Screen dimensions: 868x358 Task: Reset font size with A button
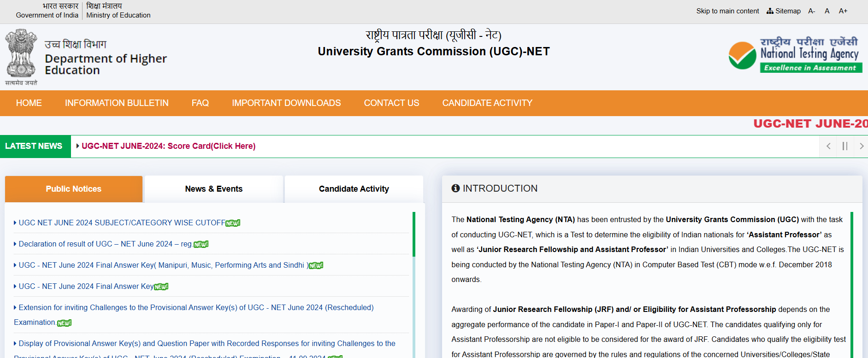coord(827,11)
